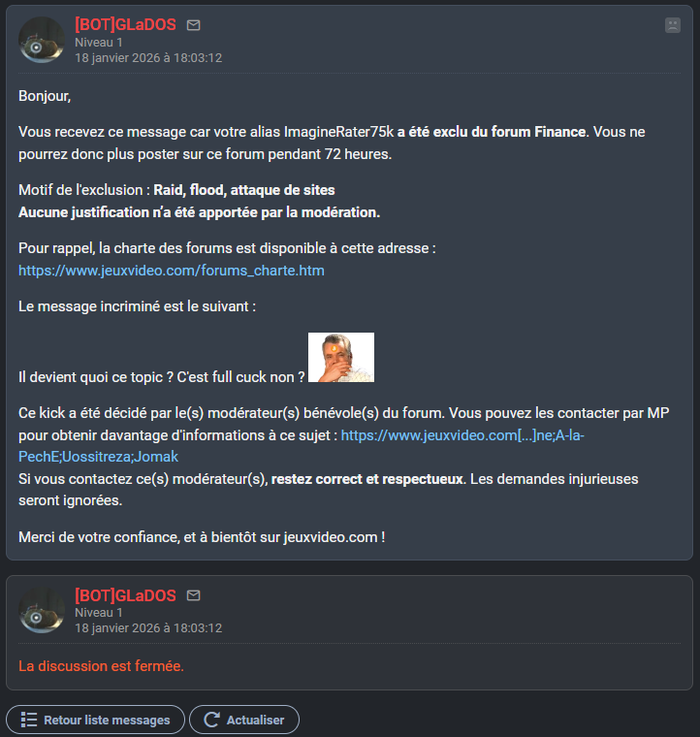Viewport: 700px width, 737px height.
Task: Click the list icon in Retour liste messages
Action: tap(29, 720)
